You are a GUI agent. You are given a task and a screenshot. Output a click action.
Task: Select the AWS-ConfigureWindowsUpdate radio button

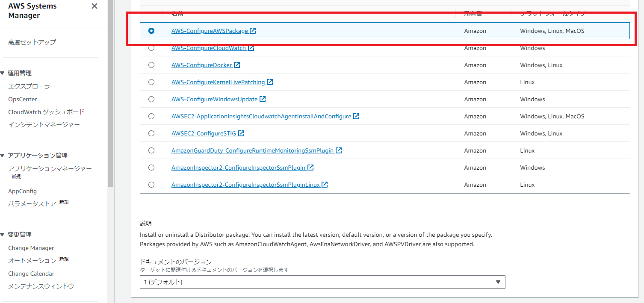[151, 99]
